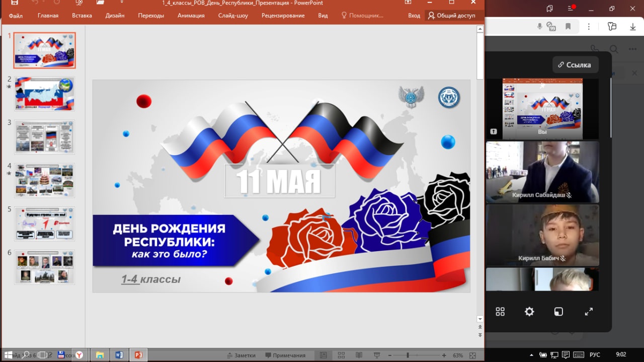Click the phone call icon in the browser window
Viewport: 644px width, 362px height.
[595, 49]
